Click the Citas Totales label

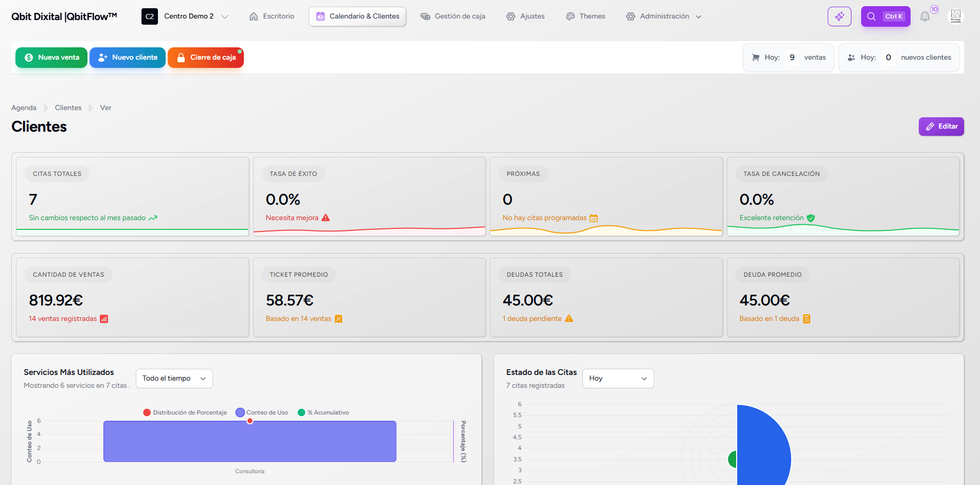(57, 174)
